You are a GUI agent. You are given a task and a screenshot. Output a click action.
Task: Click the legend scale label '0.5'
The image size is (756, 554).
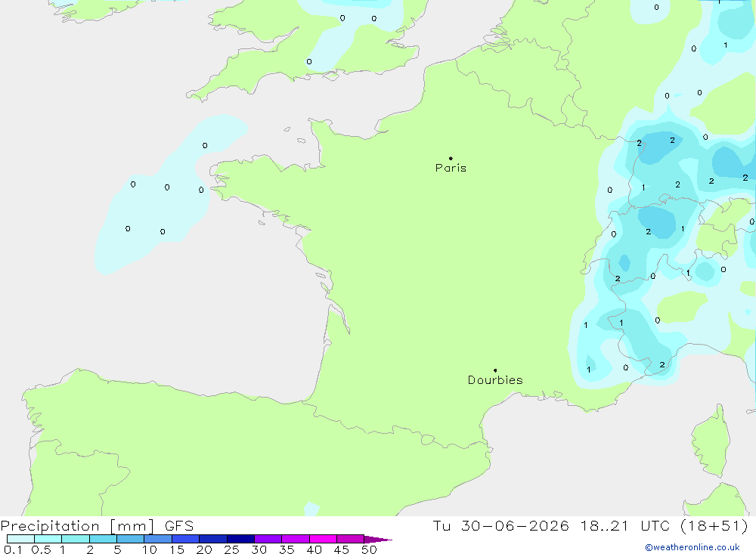pos(41,549)
